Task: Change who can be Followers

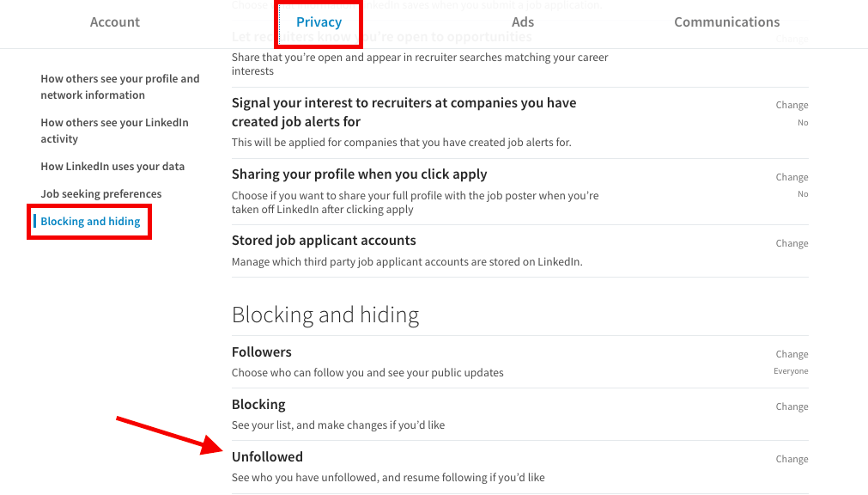Action: tap(792, 354)
